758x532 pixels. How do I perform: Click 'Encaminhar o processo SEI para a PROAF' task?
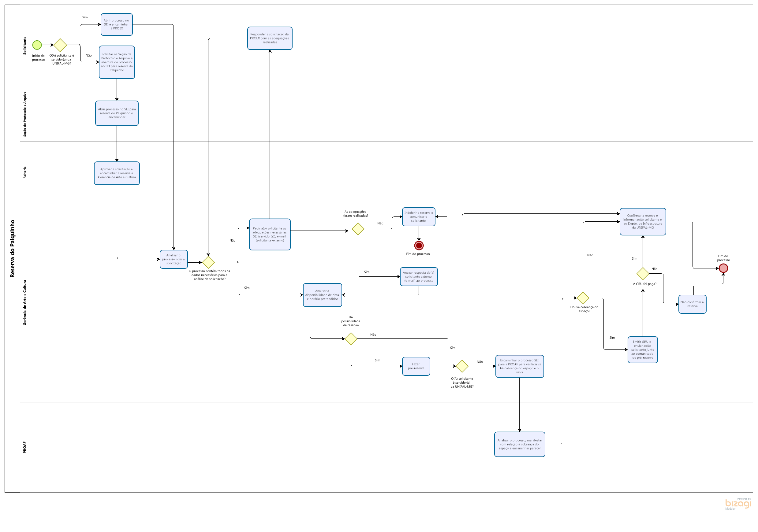pyautogui.click(x=520, y=366)
